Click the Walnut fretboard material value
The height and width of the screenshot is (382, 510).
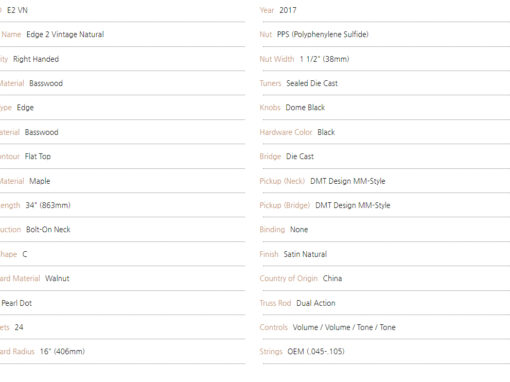[57, 278]
